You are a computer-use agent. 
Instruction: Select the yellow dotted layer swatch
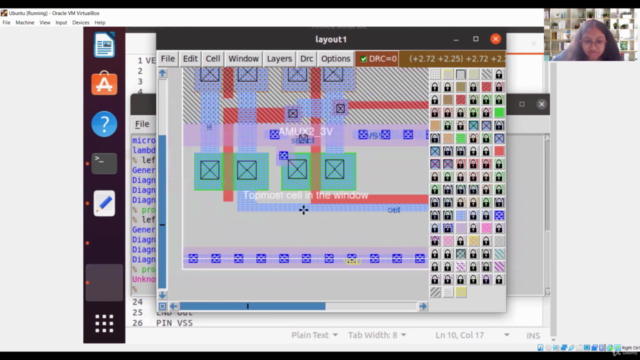coord(473,241)
